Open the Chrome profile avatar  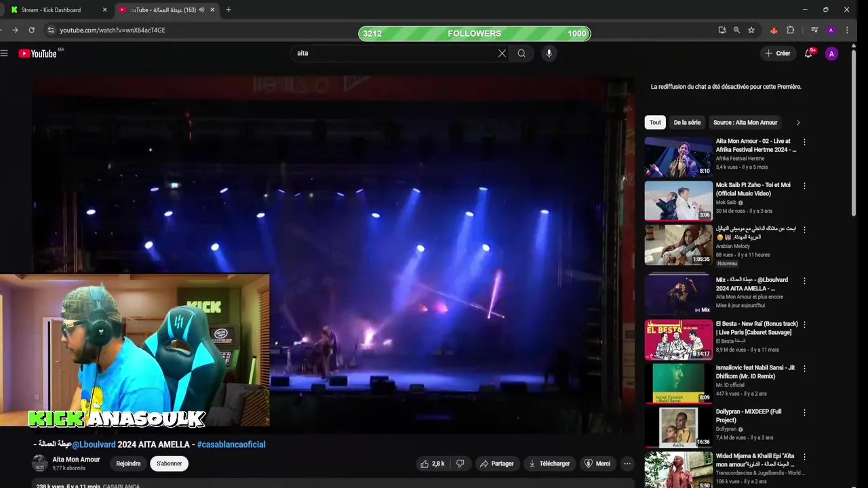[x=831, y=30]
